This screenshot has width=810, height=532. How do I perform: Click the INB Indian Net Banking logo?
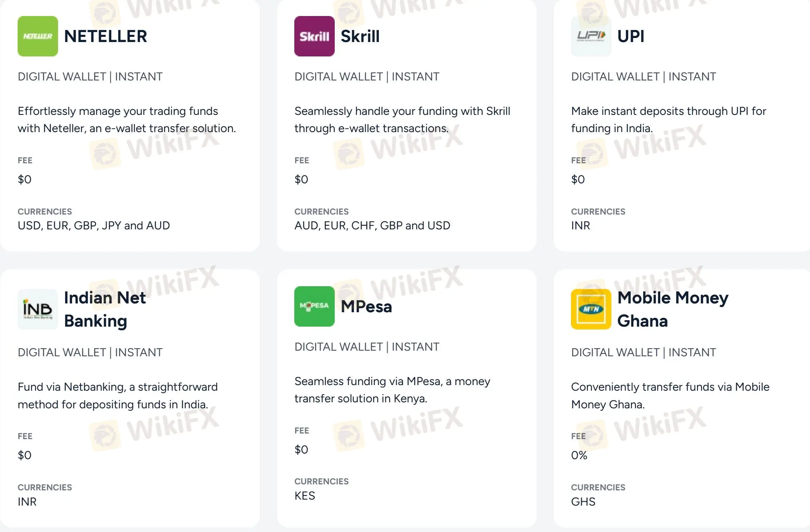(x=38, y=309)
